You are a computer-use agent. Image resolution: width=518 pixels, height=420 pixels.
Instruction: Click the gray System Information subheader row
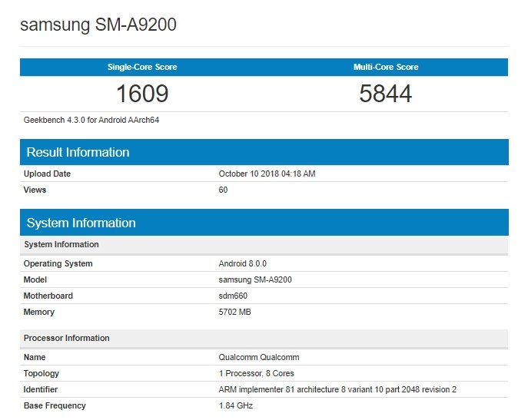pos(264,244)
